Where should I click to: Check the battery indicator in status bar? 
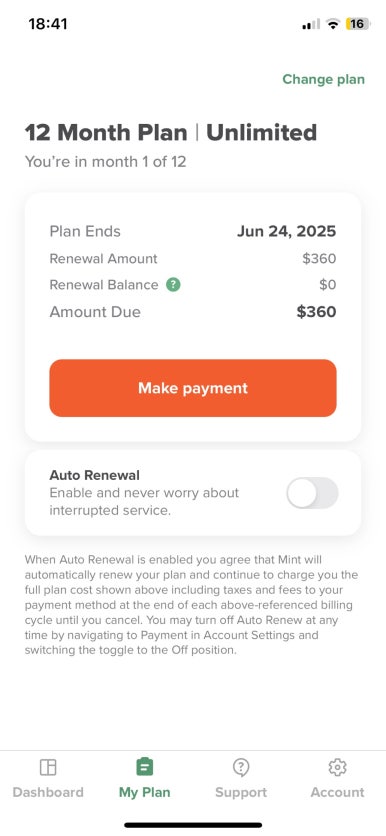click(x=357, y=24)
